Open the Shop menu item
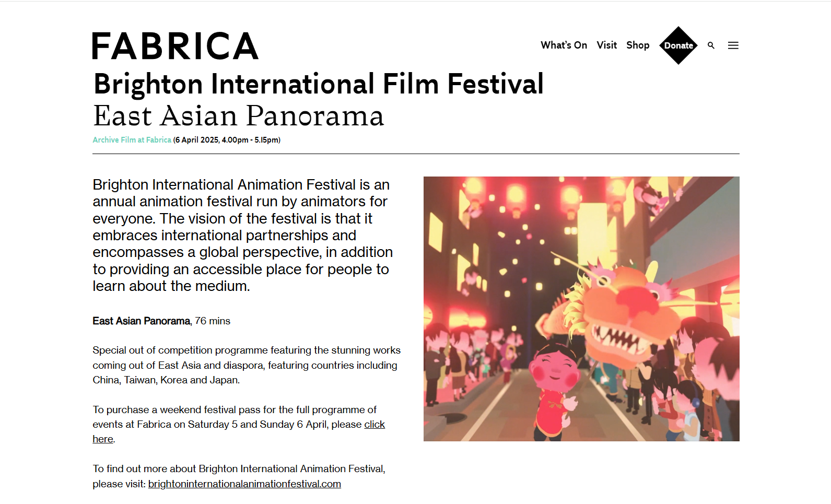The image size is (831, 504). pyautogui.click(x=638, y=45)
